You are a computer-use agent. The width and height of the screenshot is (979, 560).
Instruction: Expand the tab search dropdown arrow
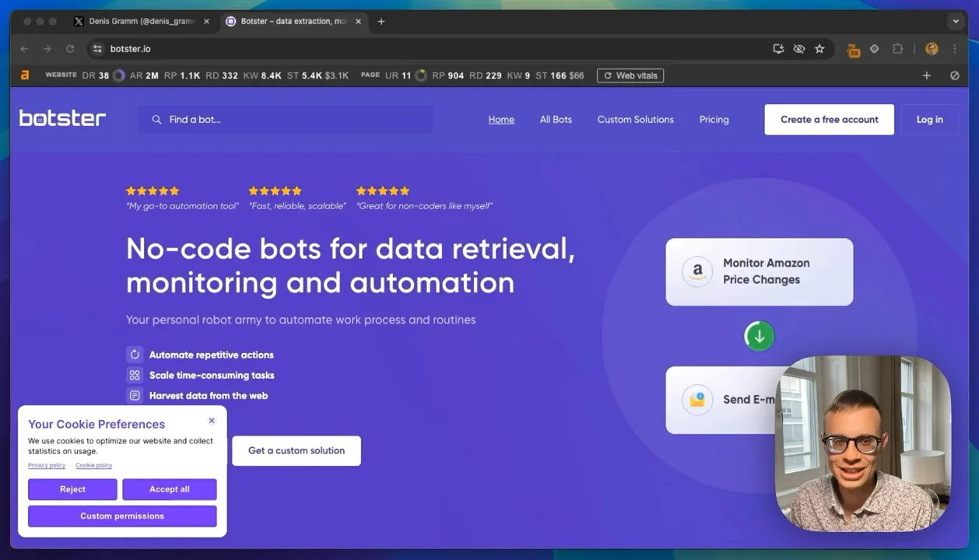(x=956, y=22)
